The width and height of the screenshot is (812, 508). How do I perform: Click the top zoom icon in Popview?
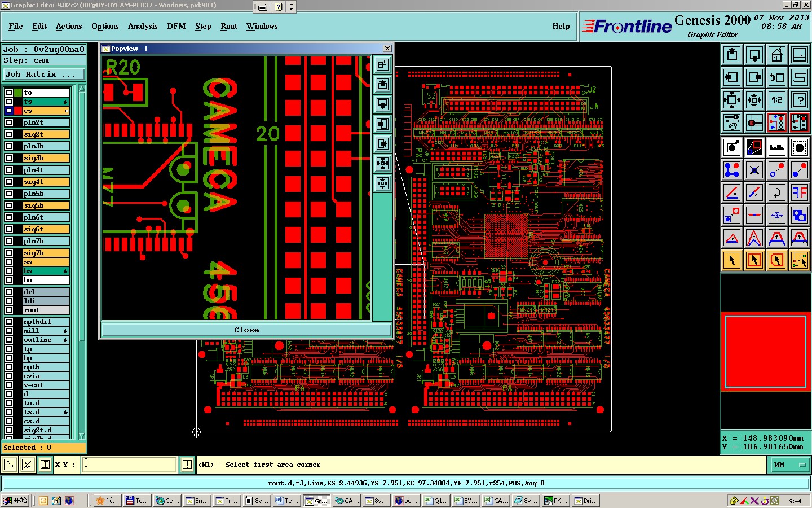(383, 65)
